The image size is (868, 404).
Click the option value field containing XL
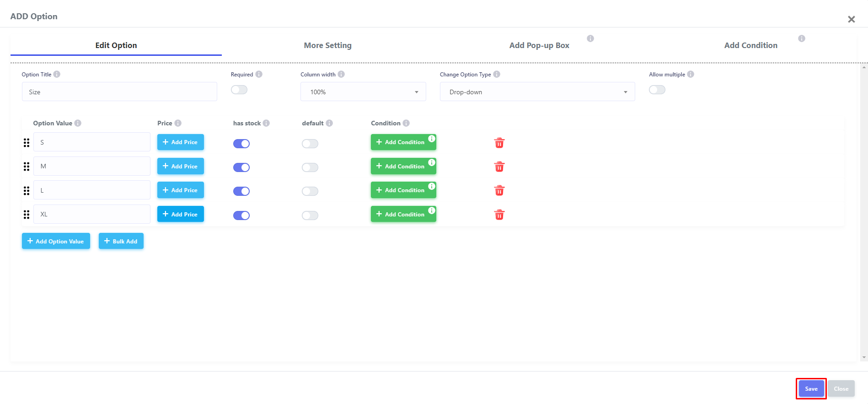tap(92, 214)
